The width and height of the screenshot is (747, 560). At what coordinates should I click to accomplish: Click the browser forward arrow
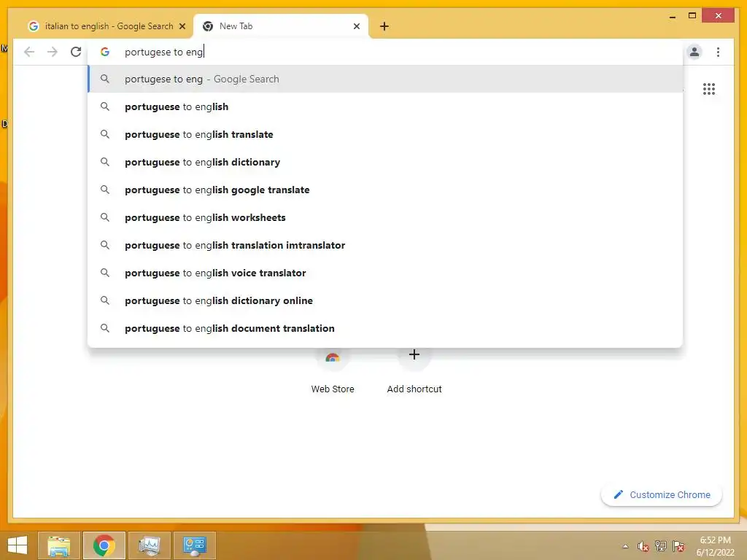tap(53, 52)
